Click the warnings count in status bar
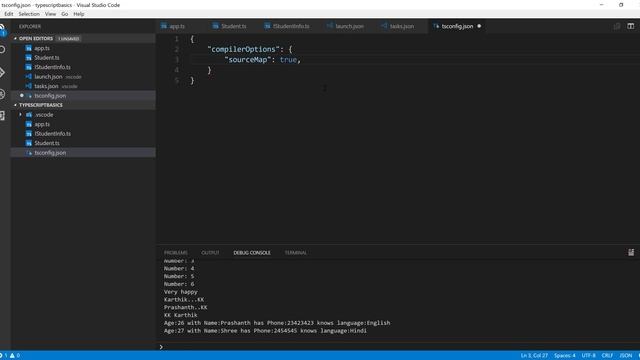The image size is (640, 360). (x=15, y=356)
